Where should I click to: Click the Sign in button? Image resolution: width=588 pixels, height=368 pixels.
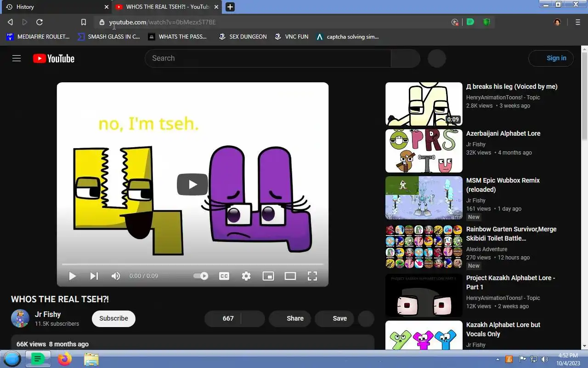point(551,58)
